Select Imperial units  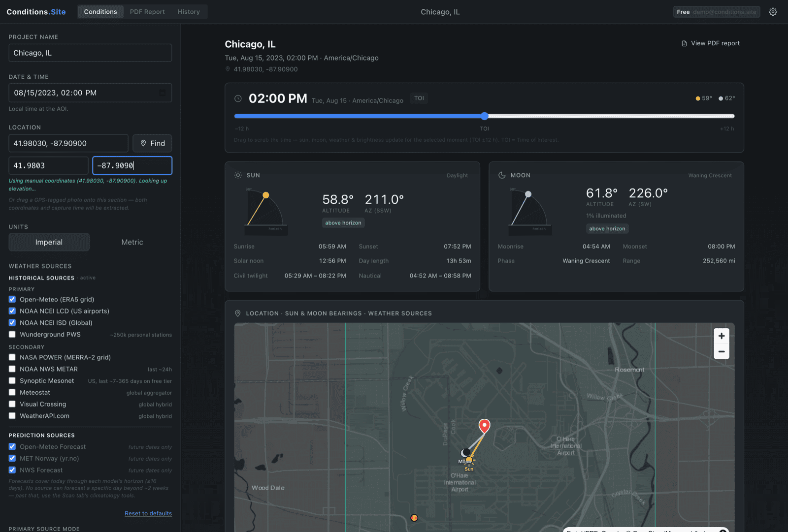pos(49,242)
